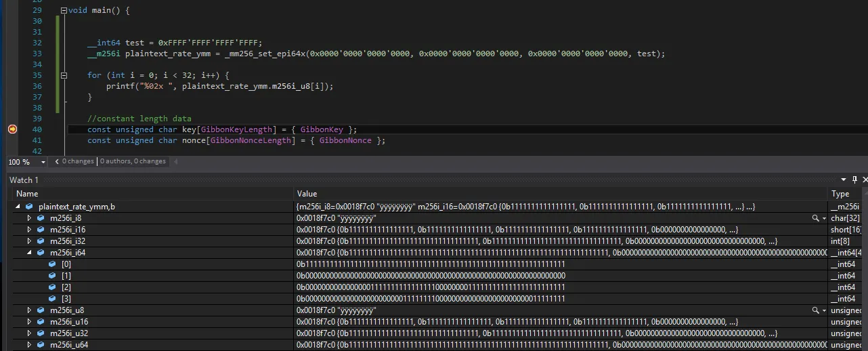Viewport: 868px width, 351px height.
Task: Click the cube icon next to m256i_i8
Action: point(40,218)
